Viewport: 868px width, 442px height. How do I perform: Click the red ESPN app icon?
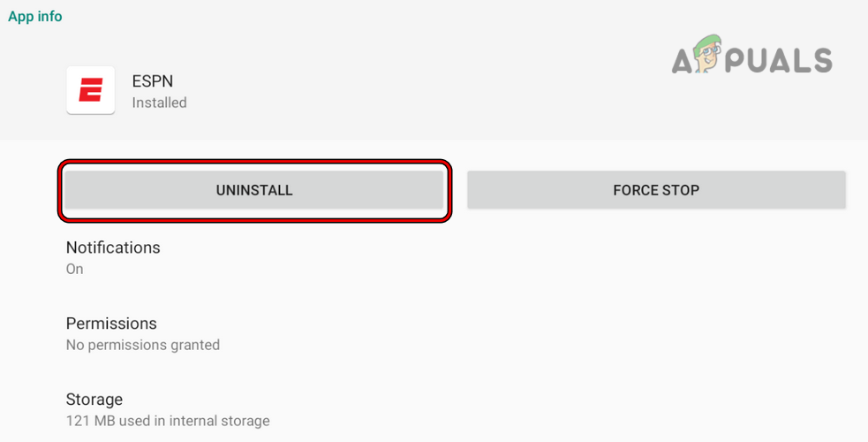tap(90, 89)
